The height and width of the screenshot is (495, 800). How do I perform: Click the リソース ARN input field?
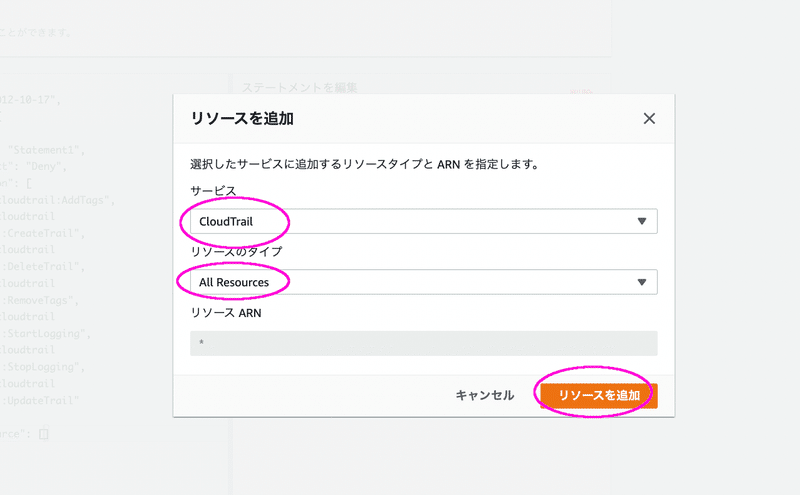[423, 343]
